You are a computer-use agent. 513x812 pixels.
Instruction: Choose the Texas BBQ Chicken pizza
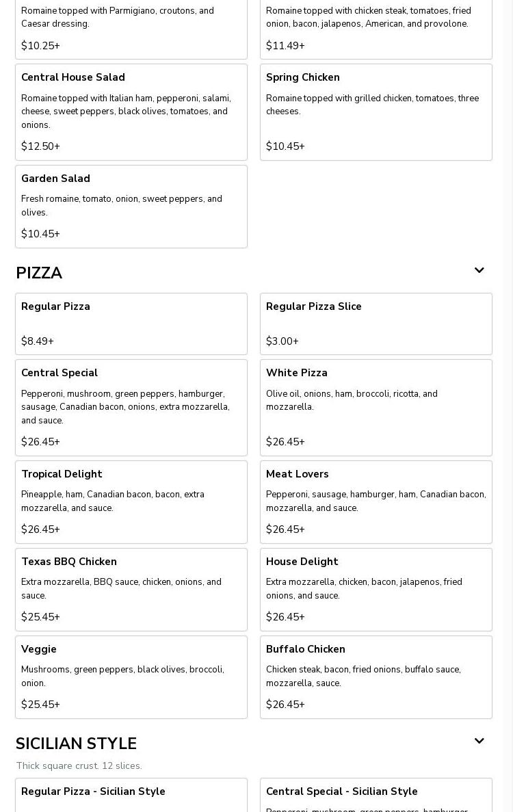click(x=131, y=589)
